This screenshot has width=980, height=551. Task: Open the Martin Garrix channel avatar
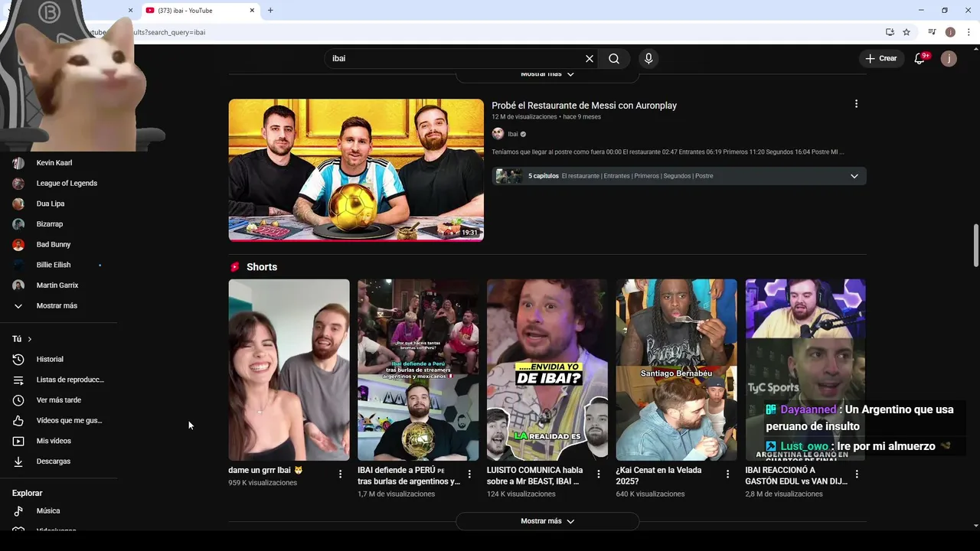[18, 285]
